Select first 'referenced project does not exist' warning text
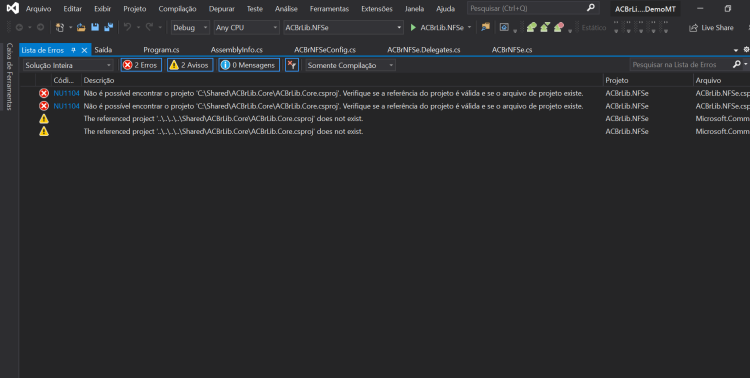 [x=223, y=119]
